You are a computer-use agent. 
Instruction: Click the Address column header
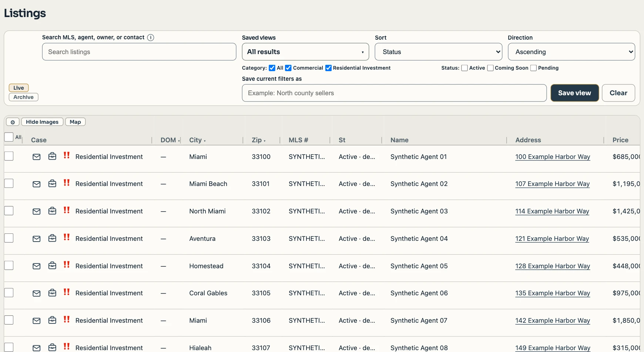(x=528, y=140)
